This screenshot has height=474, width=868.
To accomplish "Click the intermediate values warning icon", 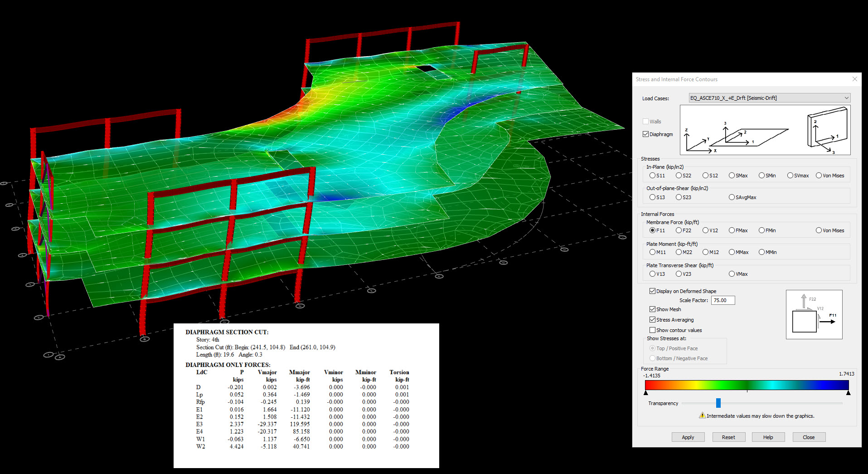I will point(702,415).
